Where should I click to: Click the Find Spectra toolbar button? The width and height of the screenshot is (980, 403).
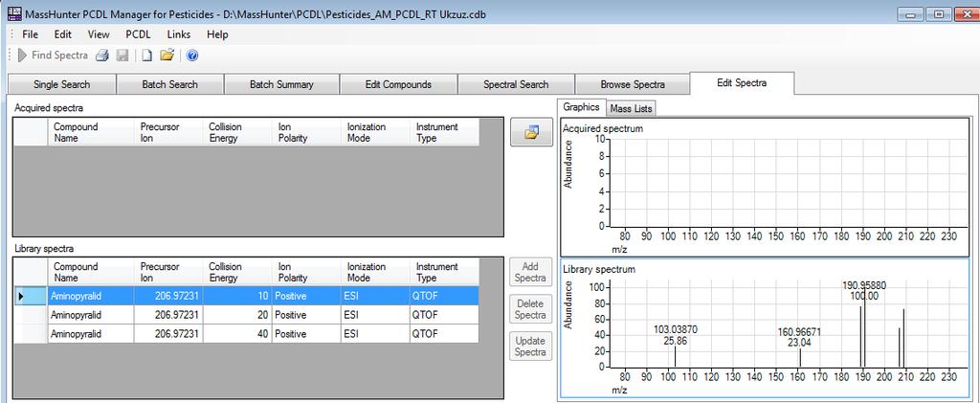[x=54, y=56]
